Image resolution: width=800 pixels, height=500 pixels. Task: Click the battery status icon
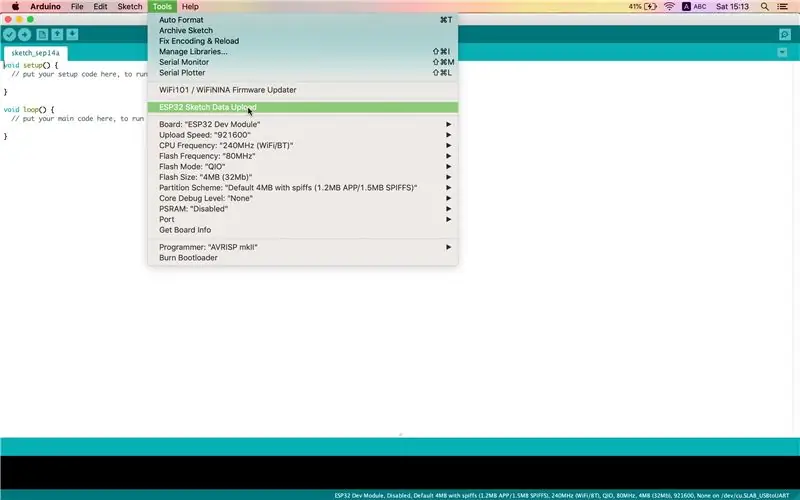[650, 7]
